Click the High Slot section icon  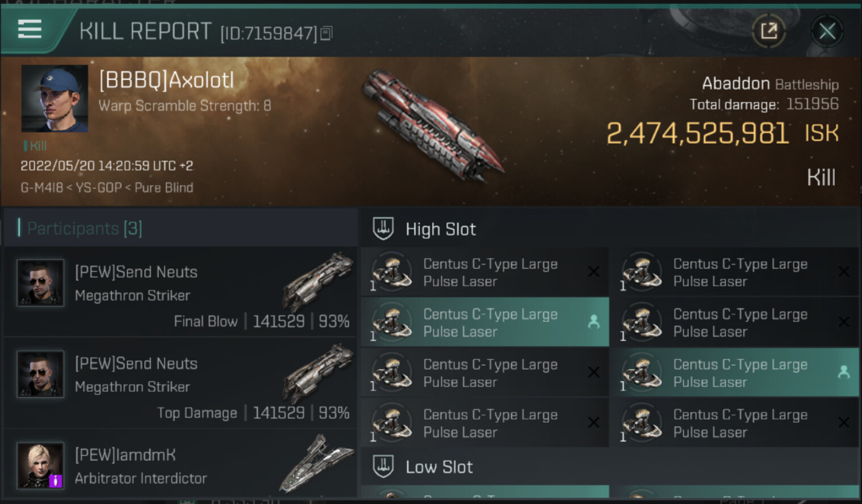(383, 229)
